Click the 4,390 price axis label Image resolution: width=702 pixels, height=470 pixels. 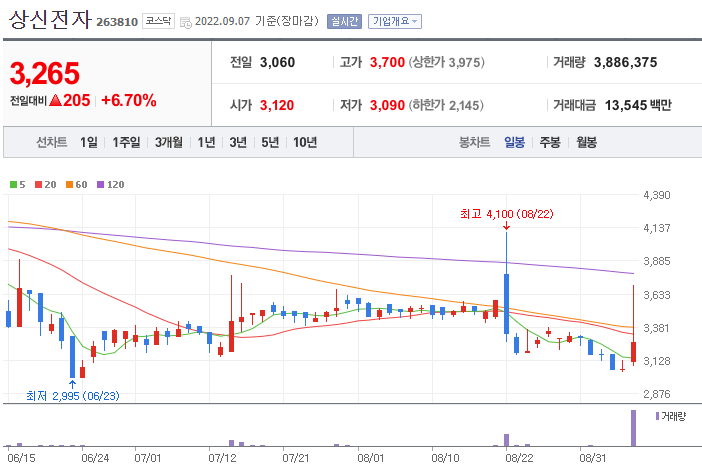click(657, 195)
